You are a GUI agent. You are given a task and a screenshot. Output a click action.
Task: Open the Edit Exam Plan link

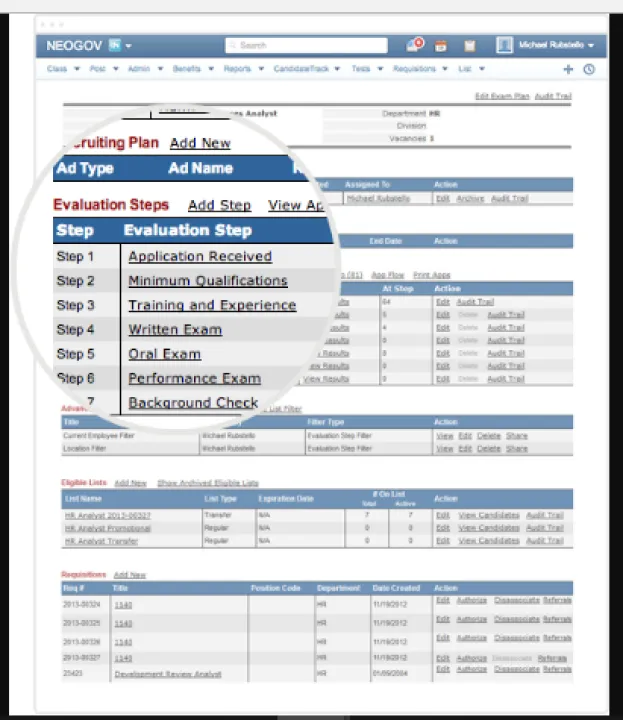(x=502, y=96)
